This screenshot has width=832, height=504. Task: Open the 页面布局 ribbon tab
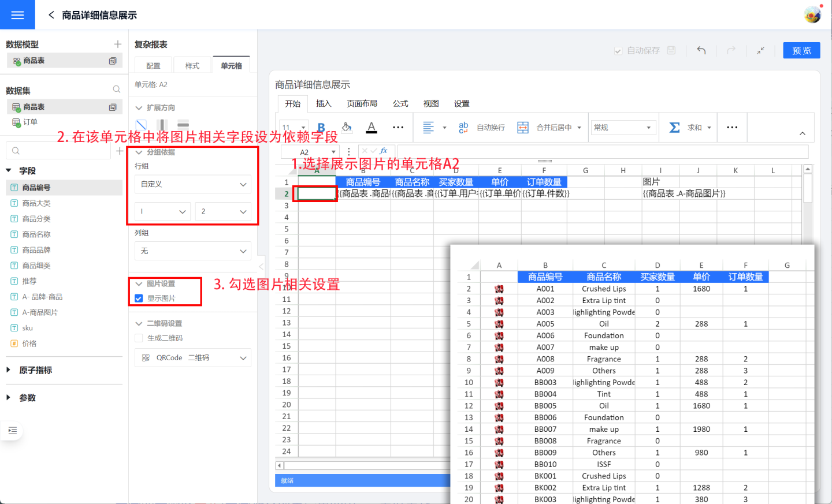coord(362,104)
